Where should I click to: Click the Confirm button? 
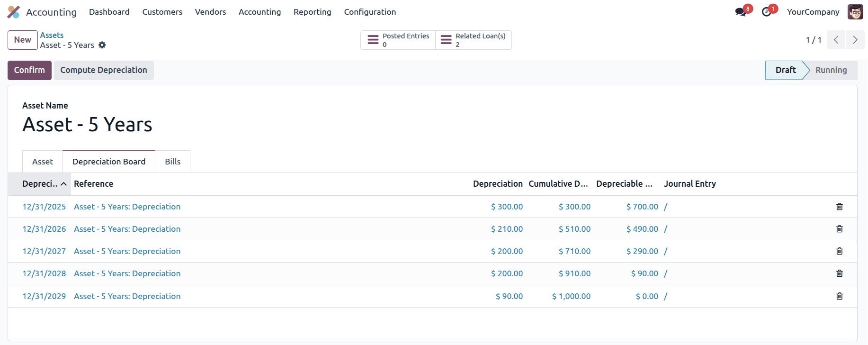[x=29, y=70]
